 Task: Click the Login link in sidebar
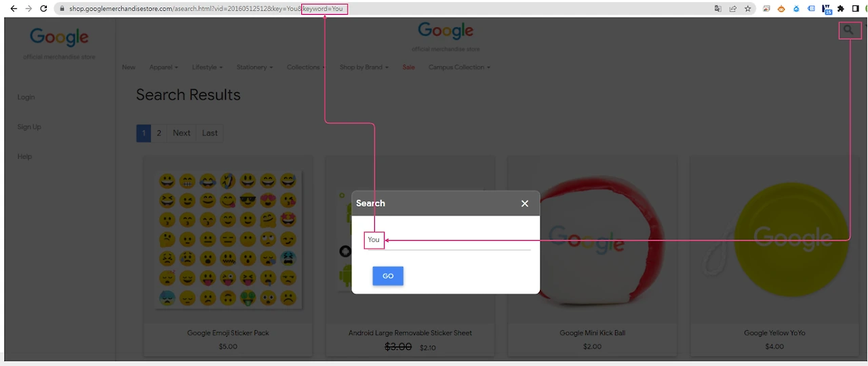26,97
